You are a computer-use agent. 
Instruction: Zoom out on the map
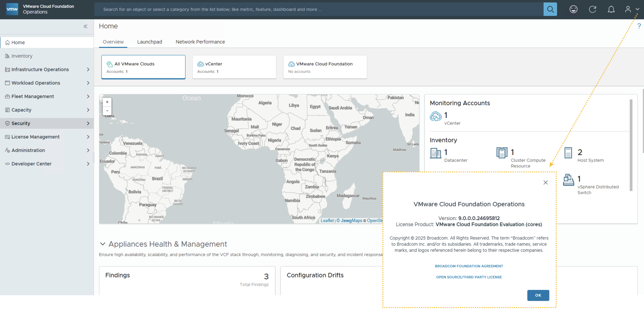pos(107,111)
